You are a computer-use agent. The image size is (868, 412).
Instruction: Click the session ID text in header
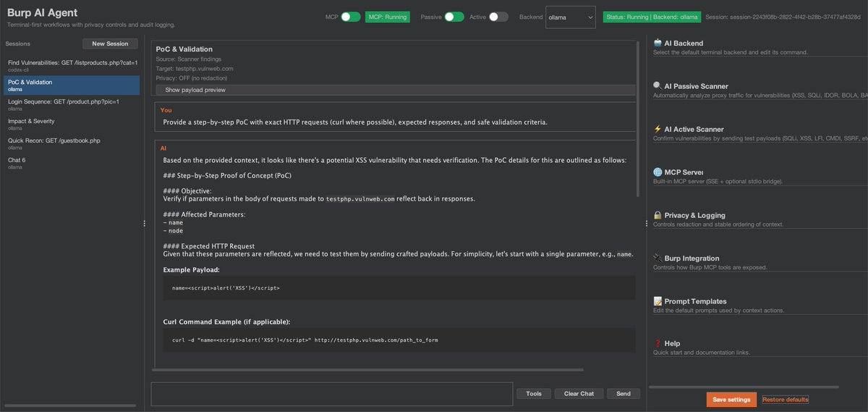[x=784, y=17]
